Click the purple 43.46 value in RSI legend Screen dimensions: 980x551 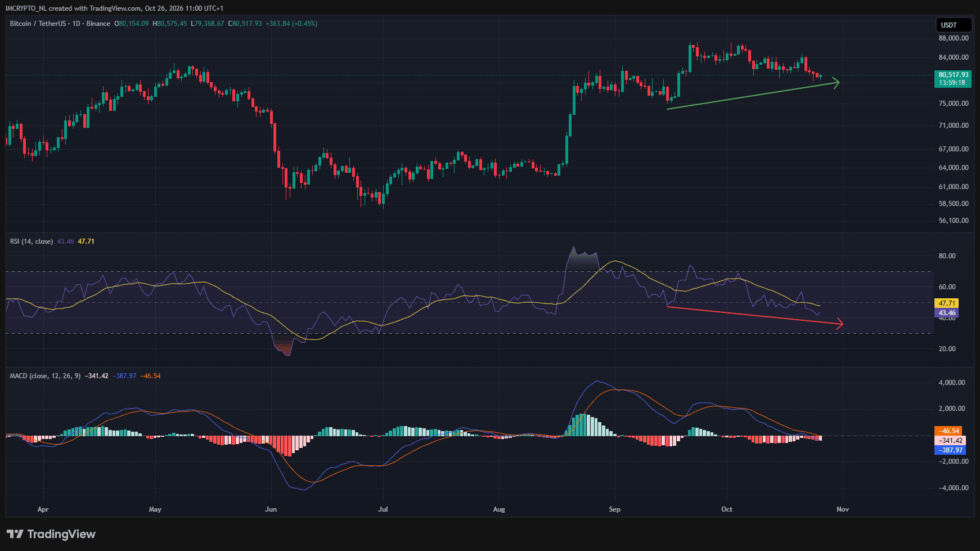pos(65,241)
